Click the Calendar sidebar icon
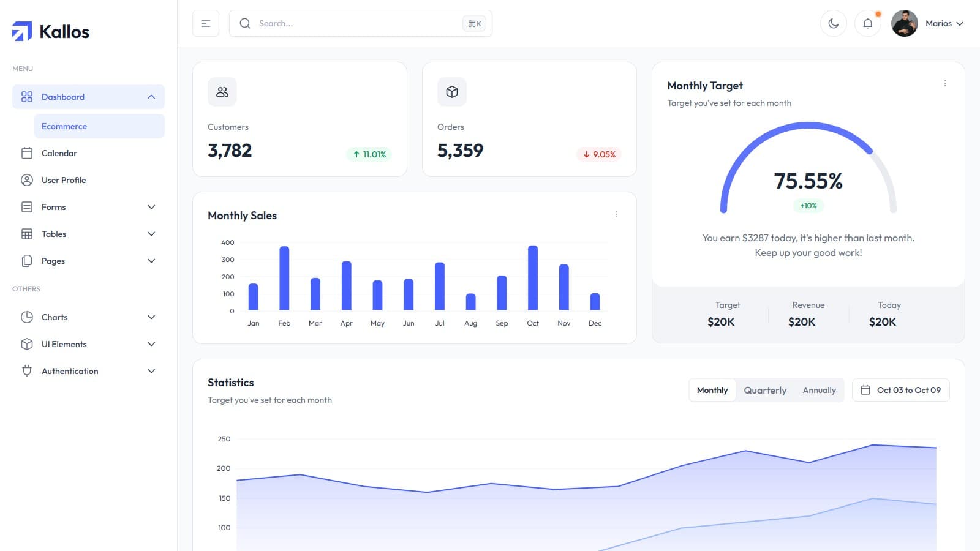This screenshot has height=551, width=980. (27, 153)
